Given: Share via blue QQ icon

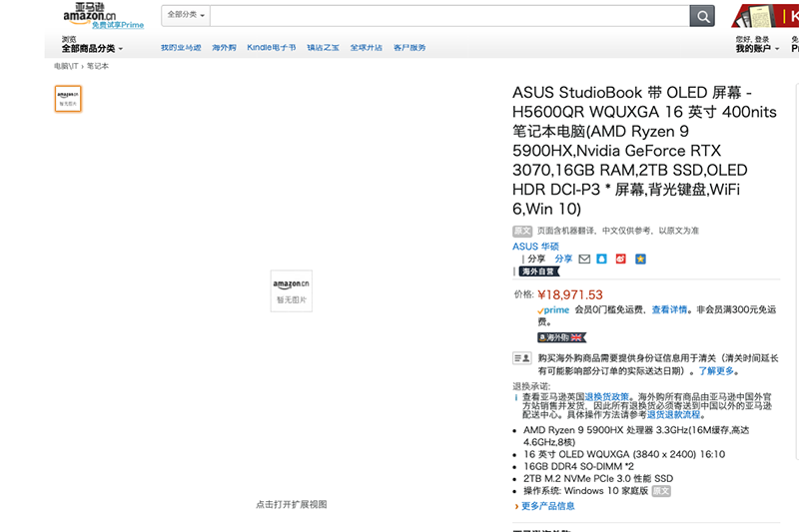Looking at the screenshot, I should [601, 259].
